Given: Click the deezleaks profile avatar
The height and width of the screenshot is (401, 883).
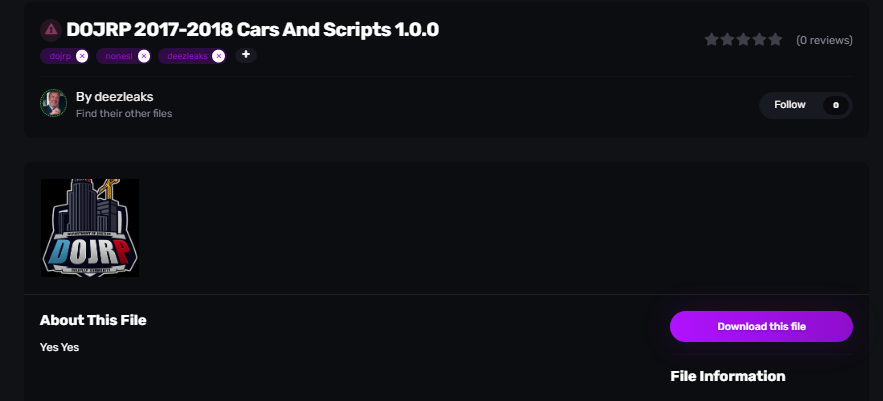Looking at the screenshot, I should [x=53, y=103].
